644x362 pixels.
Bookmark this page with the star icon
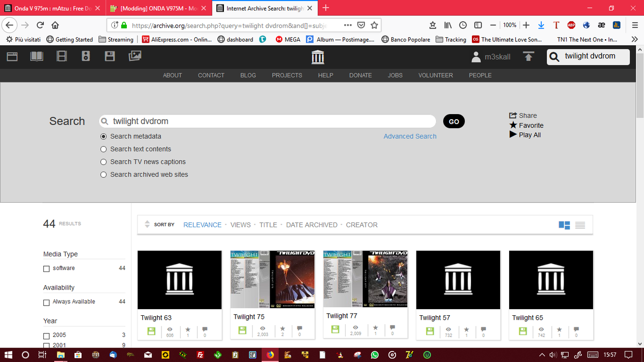point(374,25)
